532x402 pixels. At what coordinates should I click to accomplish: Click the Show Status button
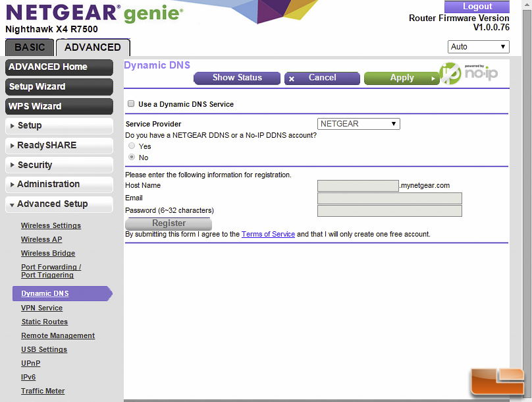point(237,78)
